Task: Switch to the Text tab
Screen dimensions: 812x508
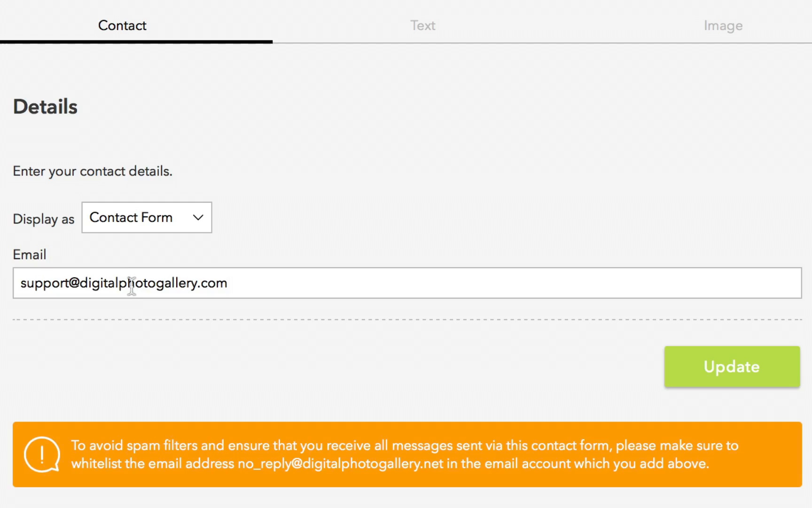Action: click(422, 25)
